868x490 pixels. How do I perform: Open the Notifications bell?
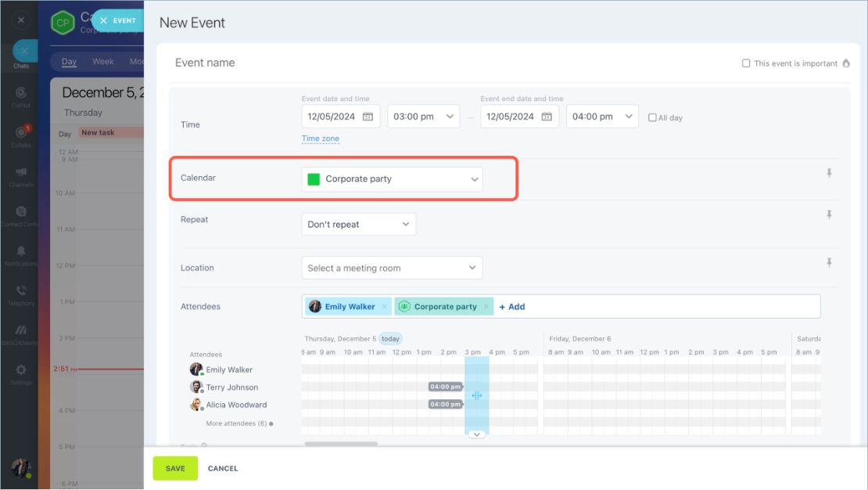[x=21, y=255]
